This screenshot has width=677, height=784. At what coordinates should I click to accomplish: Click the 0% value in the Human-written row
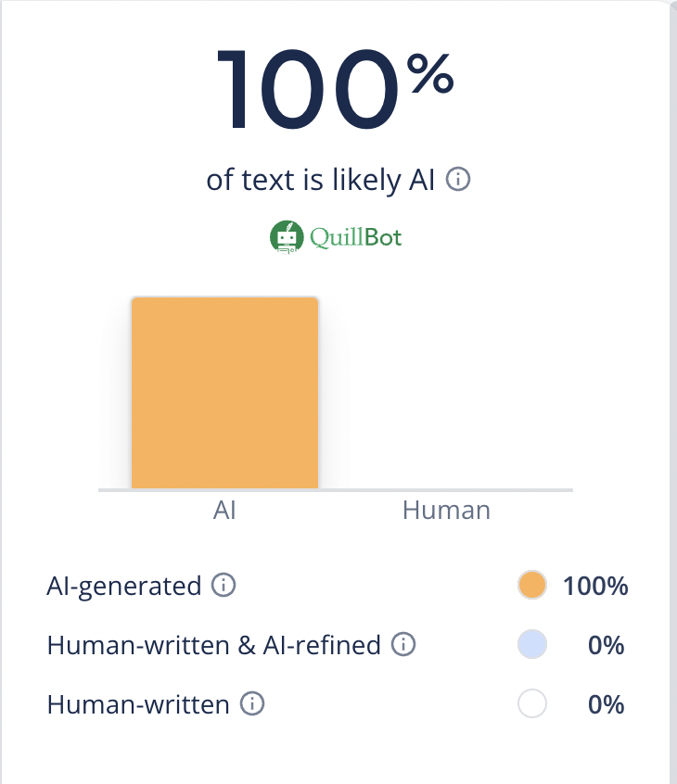606,704
